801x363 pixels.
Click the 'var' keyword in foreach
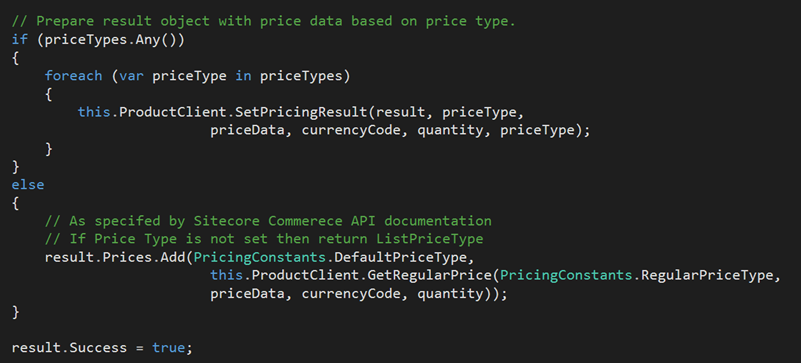pos(132,76)
